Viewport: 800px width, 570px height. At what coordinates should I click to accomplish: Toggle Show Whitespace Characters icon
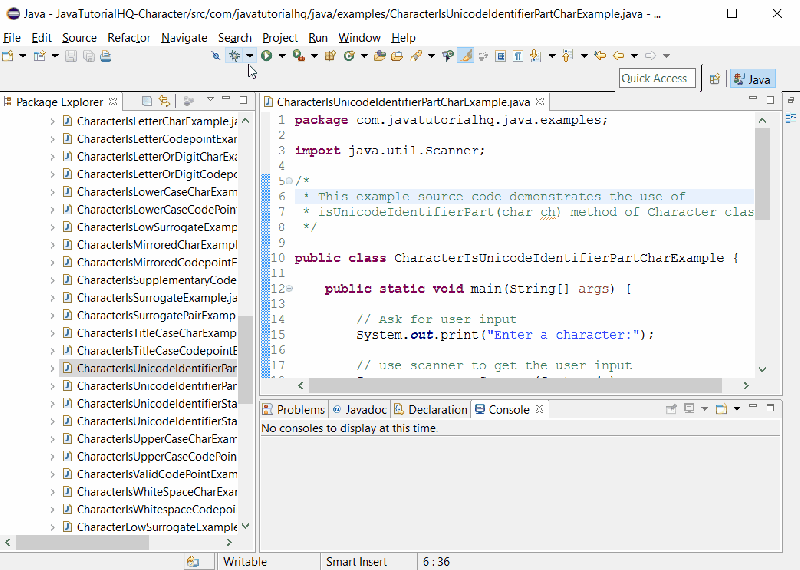pos(518,56)
